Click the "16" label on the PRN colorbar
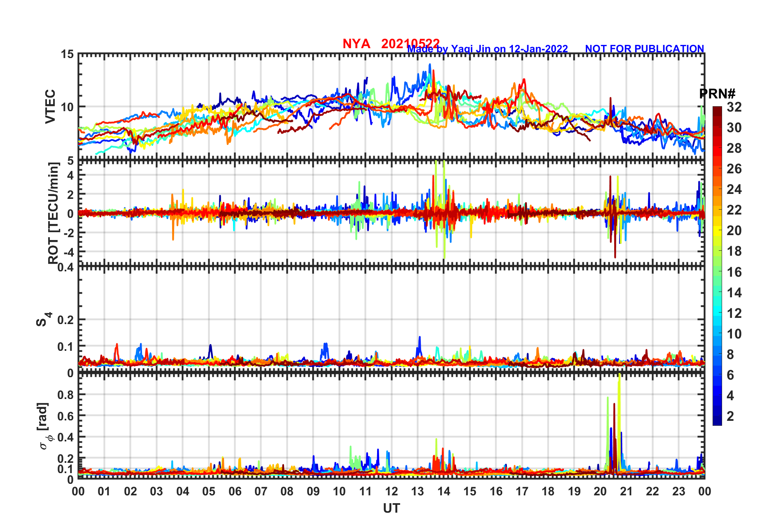 [734, 272]
